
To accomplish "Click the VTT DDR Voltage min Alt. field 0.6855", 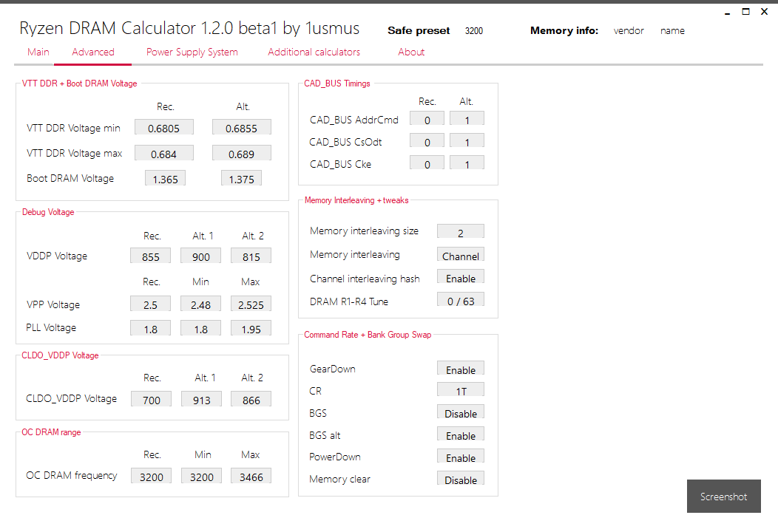I will click(242, 127).
